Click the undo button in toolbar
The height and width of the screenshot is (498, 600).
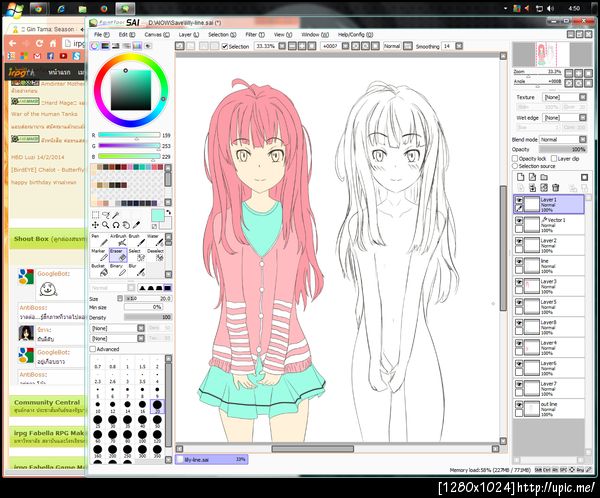click(179, 46)
